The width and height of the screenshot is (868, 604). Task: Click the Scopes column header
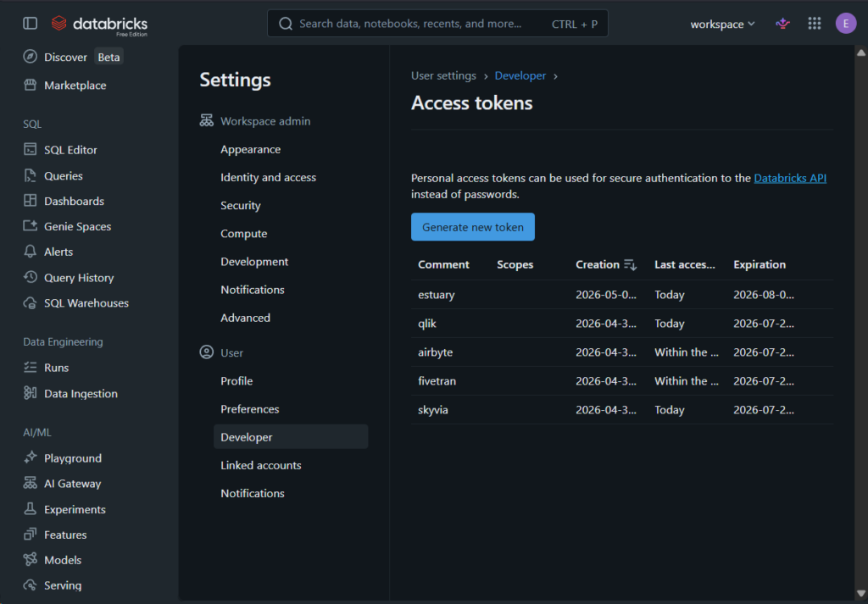[x=515, y=265]
